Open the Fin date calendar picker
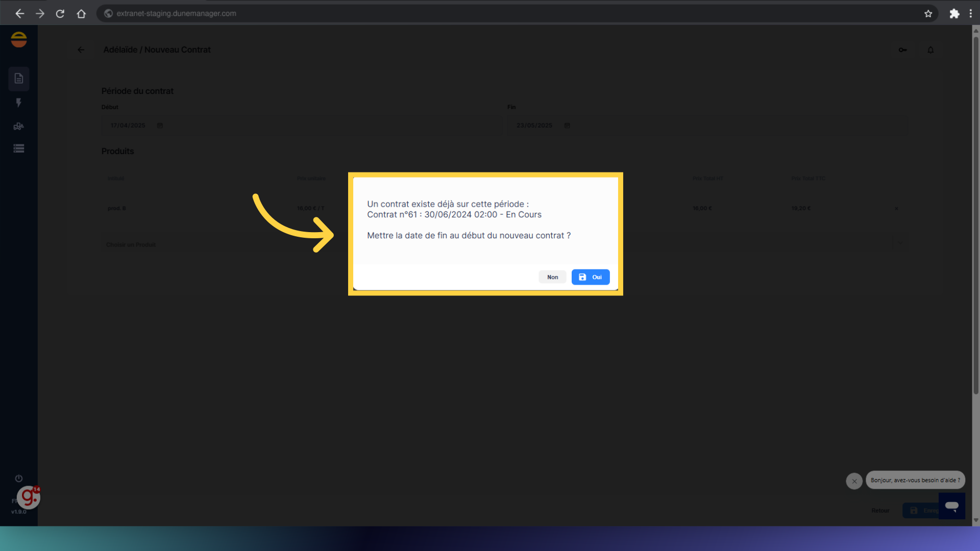The height and width of the screenshot is (551, 980). (x=567, y=126)
